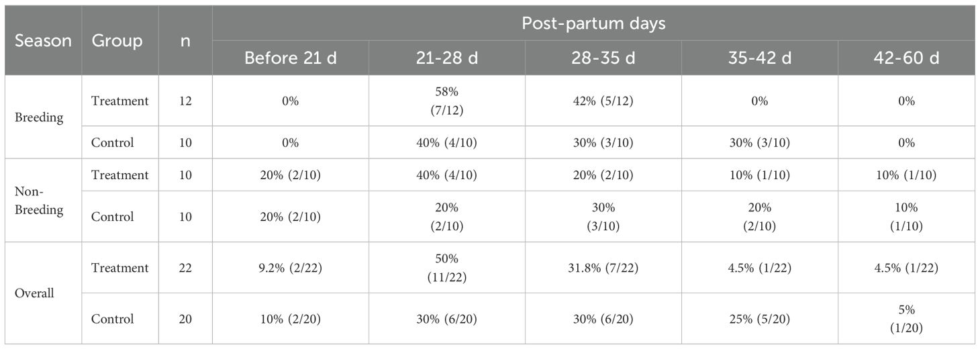This screenshot has height=349, width=980.
Task: Select the n column header
Action: [x=185, y=41]
